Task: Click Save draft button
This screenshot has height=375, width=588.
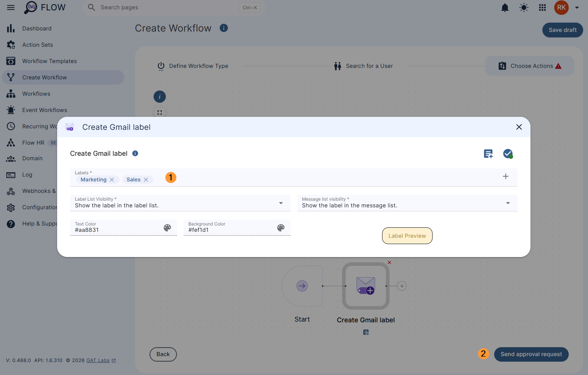Action: 562,30
